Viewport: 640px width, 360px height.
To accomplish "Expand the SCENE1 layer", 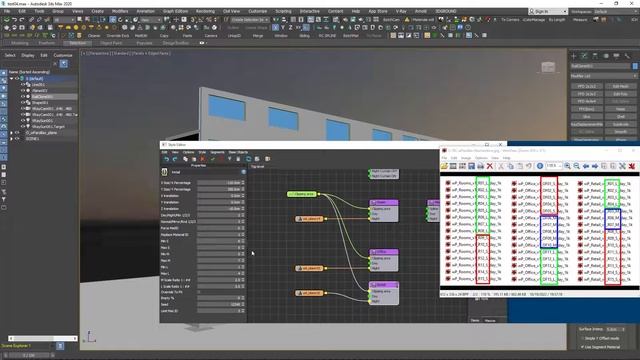I will pyautogui.click(x=11, y=139).
